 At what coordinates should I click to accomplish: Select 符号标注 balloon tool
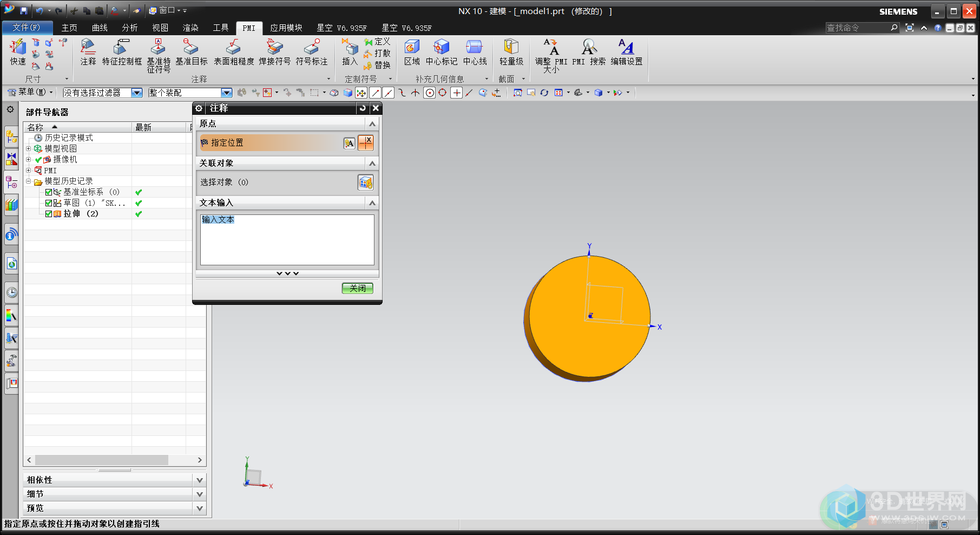coord(312,52)
